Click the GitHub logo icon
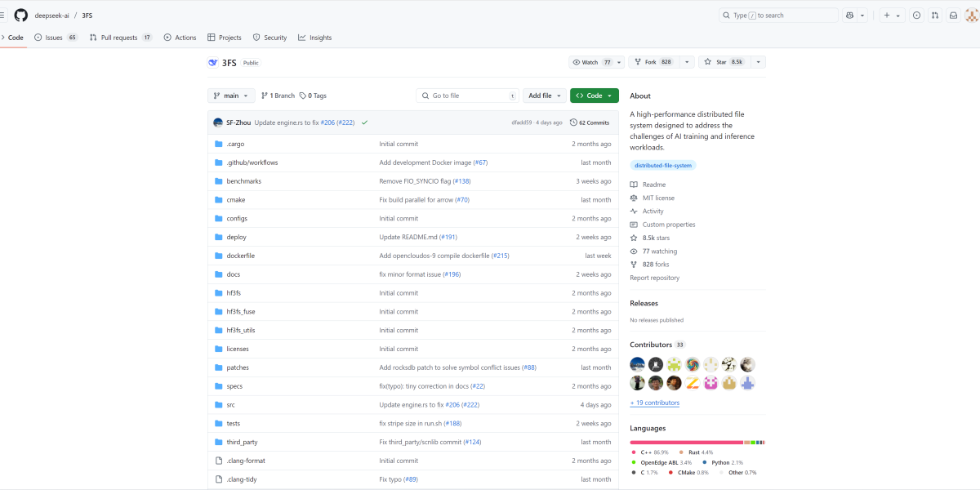 [x=21, y=15]
